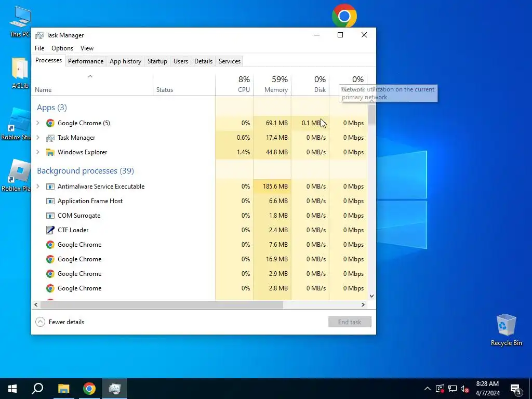This screenshot has height=399, width=532.
Task: Click the vertical scrollbar thumb
Action: [371, 115]
